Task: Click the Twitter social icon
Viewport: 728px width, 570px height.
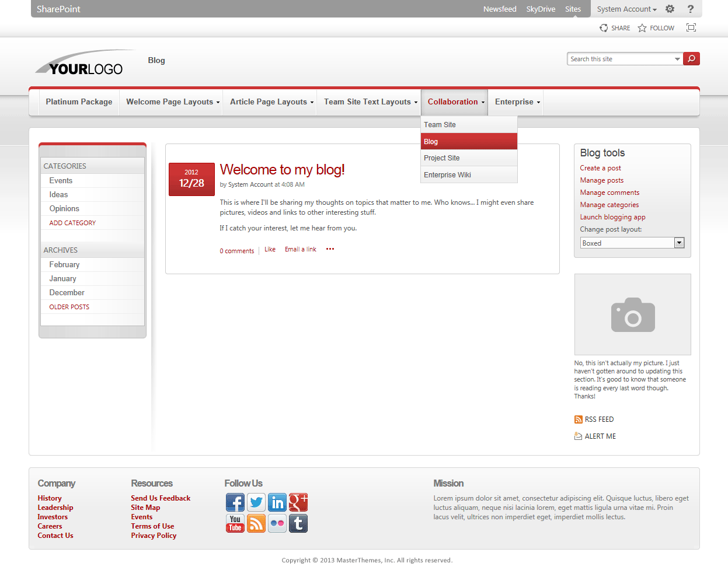Action: (256, 502)
